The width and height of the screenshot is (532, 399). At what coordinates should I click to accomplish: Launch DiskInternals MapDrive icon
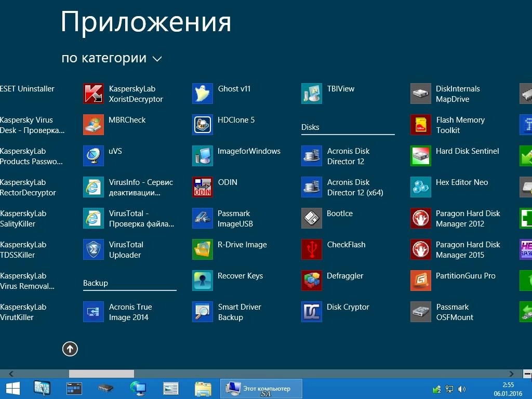point(421,94)
